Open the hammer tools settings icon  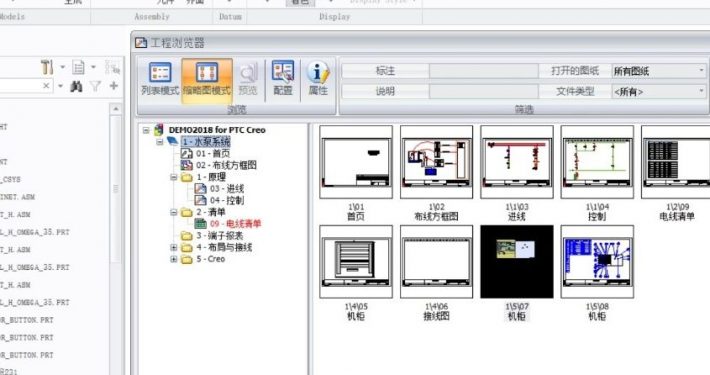click(47, 67)
